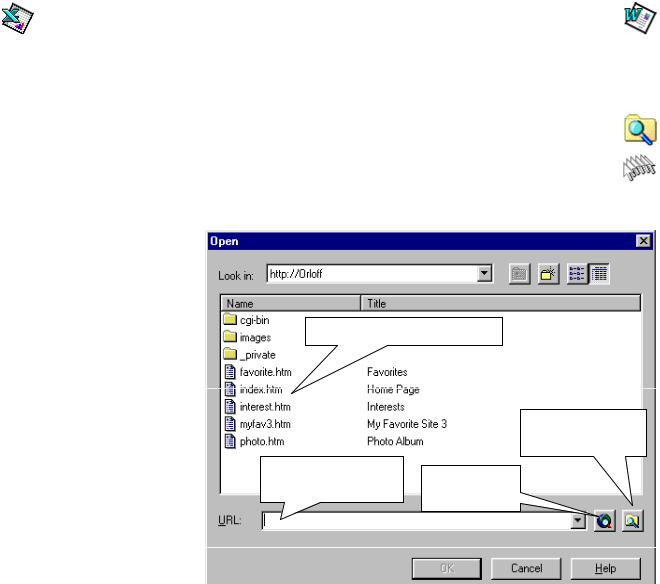Click the folder with magnifier icon outside dialog
The height and width of the screenshot is (584, 660).
[x=640, y=130]
